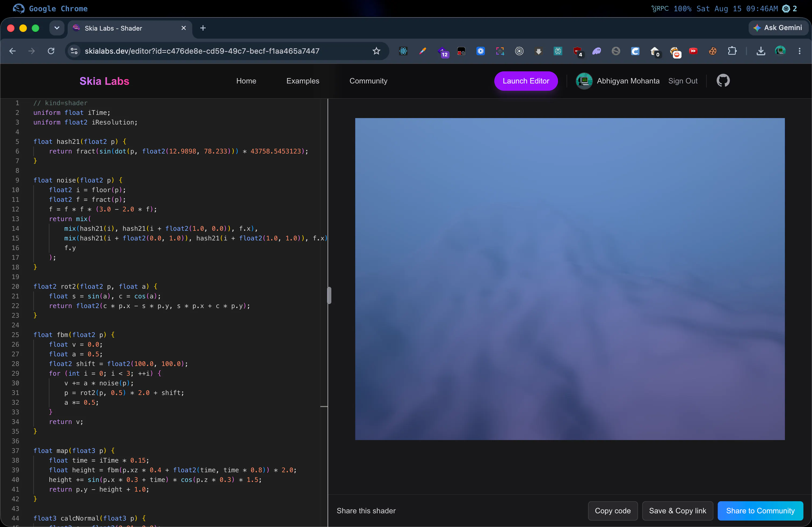Click the date and time in menu bar
The image size is (812, 527).
(737, 9)
